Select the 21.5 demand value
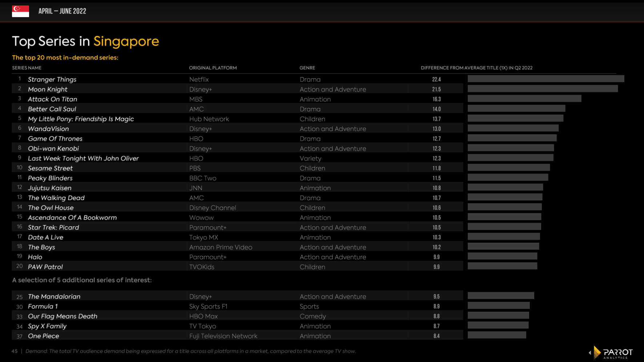This screenshot has width=644, height=362. point(436,89)
